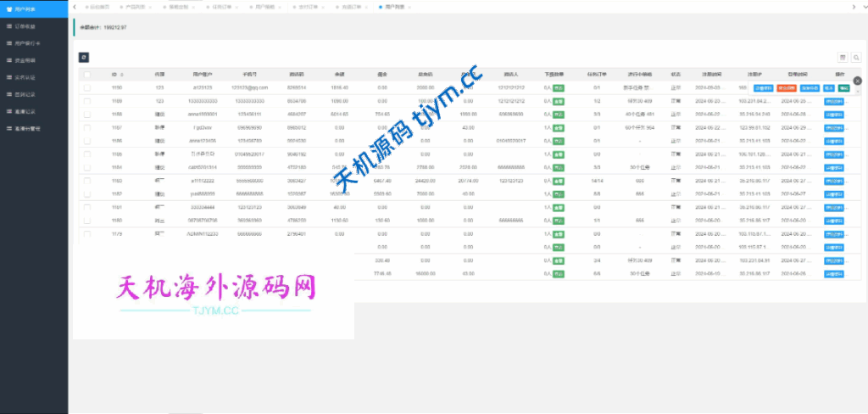The height and width of the screenshot is (414, 868).
Task: Toggle the select-all checkbox in table header
Action: (86, 75)
